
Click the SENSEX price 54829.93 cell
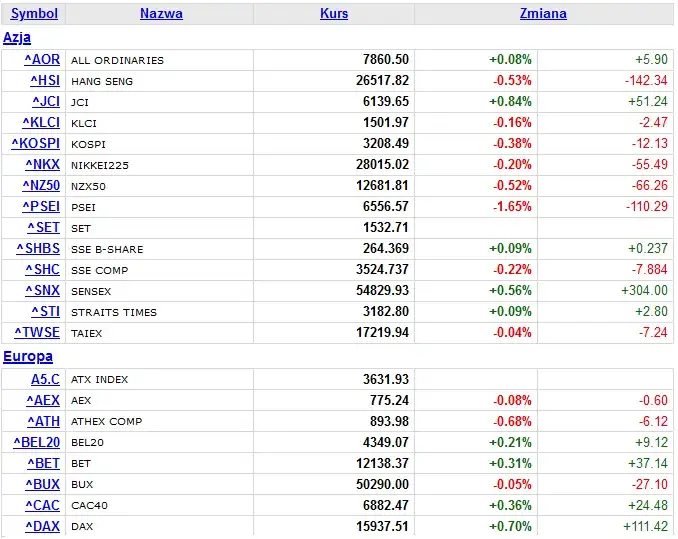[334, 290]
